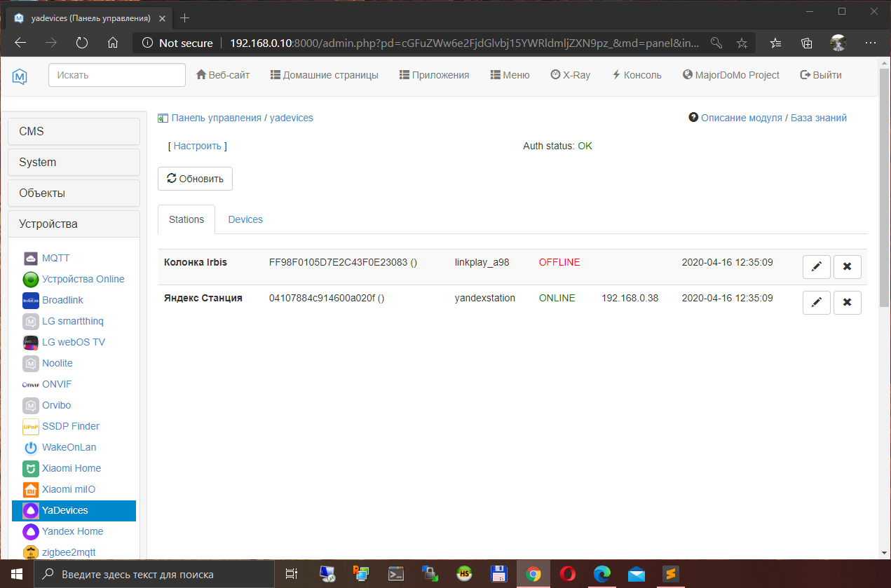Add browser page to favorites star

point(742,43)
